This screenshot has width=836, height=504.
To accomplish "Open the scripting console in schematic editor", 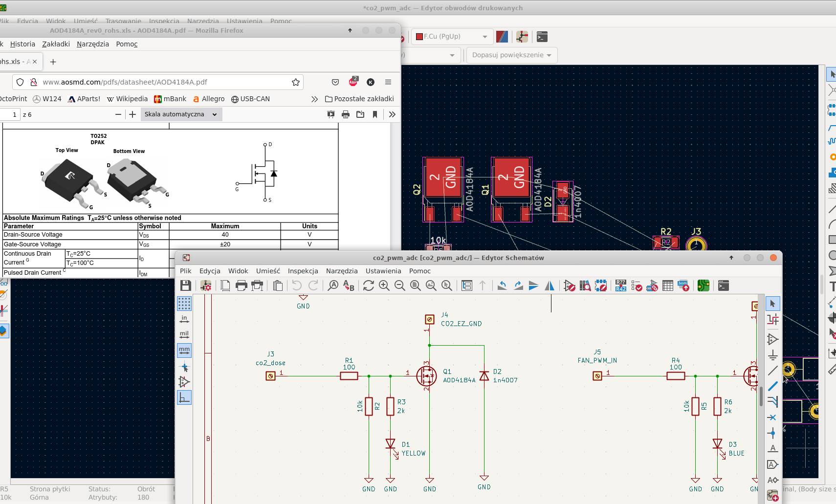I will point(724,285).
